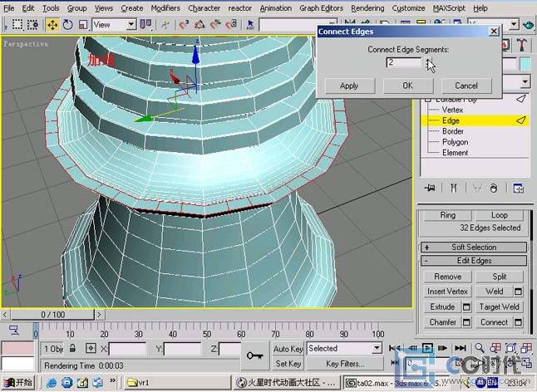Open the Modifier List dropdown arrow
The width and height of the screenshot is (537, 392).
pyautogui.click(x=525, y=81)
